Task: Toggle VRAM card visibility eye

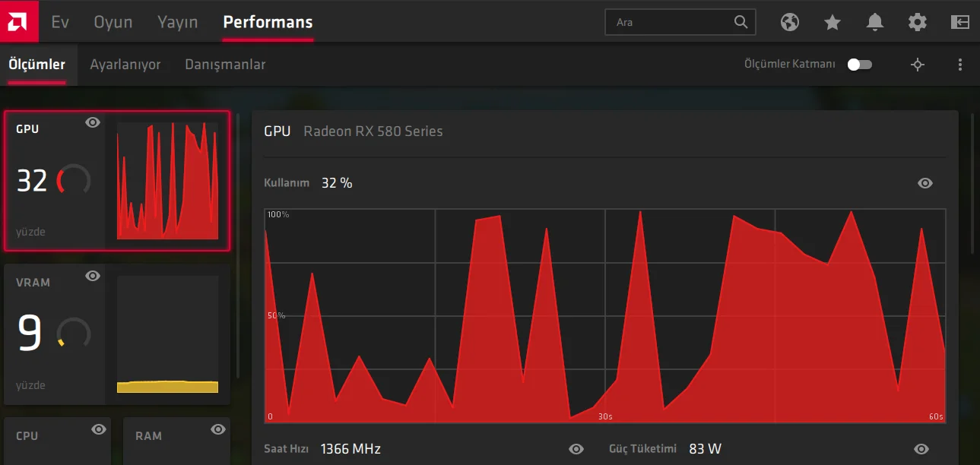Action: [93, 276]
